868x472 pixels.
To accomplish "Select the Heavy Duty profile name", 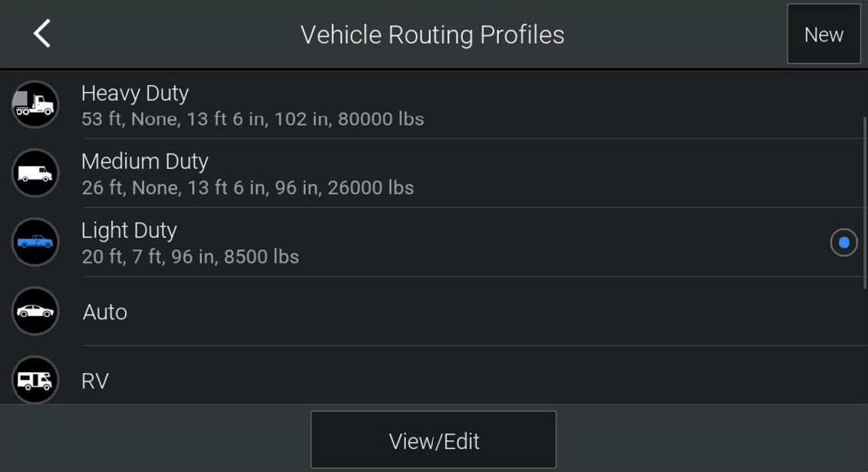I will click(x=135, y=93).
